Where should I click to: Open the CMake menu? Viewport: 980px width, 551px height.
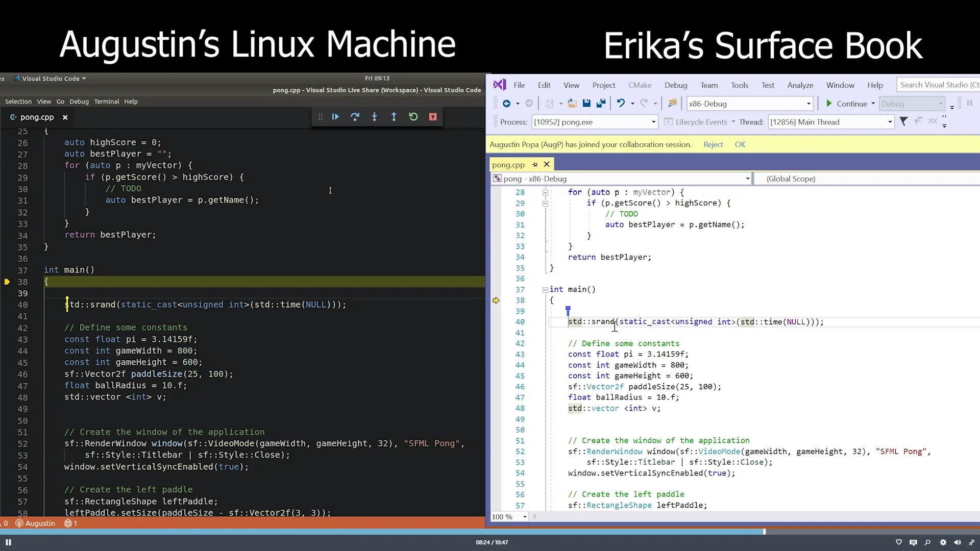640,85
